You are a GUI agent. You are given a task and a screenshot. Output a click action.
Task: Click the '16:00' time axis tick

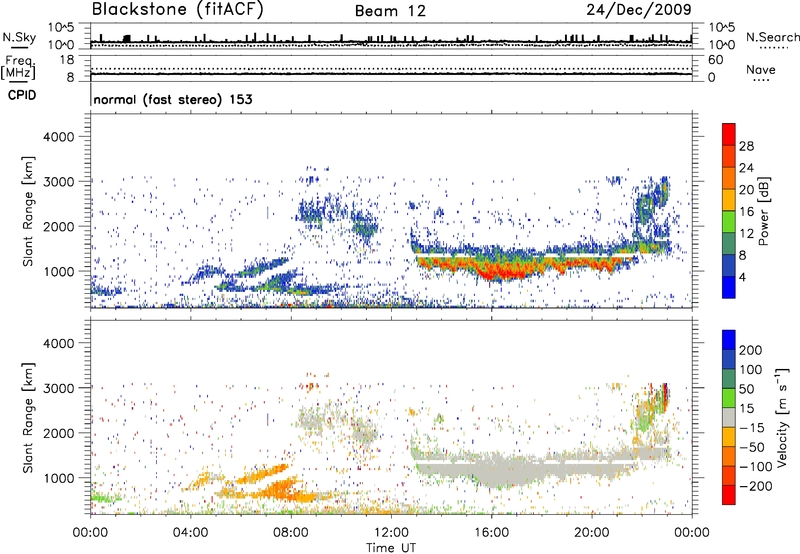point(491,533)
